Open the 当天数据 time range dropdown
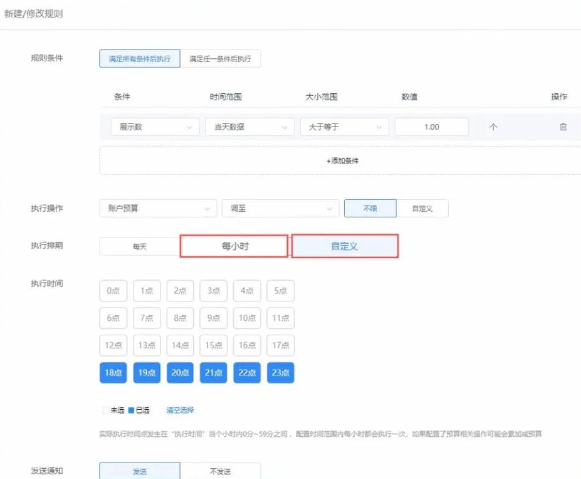Image resolution: width=581 pixels, height=479 pixels. click(250, 127)
